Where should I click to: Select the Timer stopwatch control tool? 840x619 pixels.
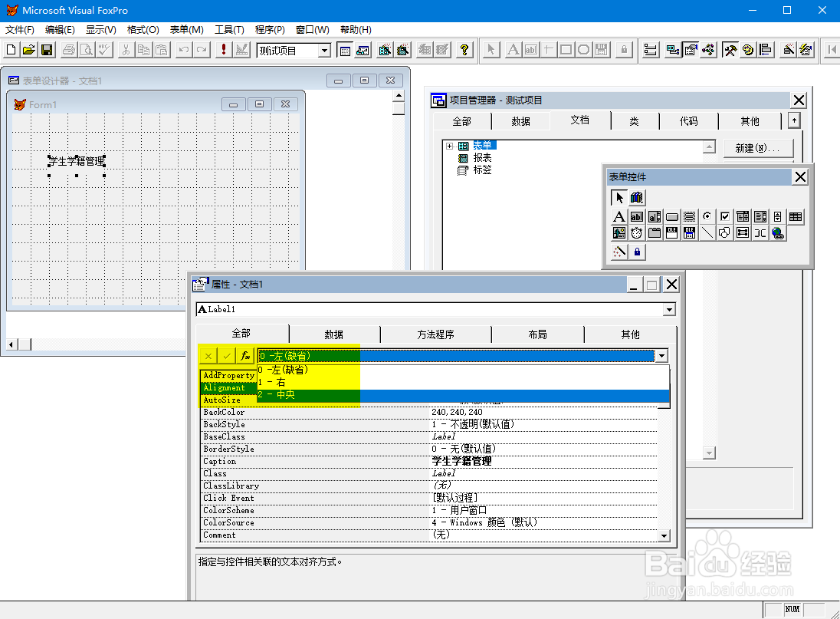[637, 233]
